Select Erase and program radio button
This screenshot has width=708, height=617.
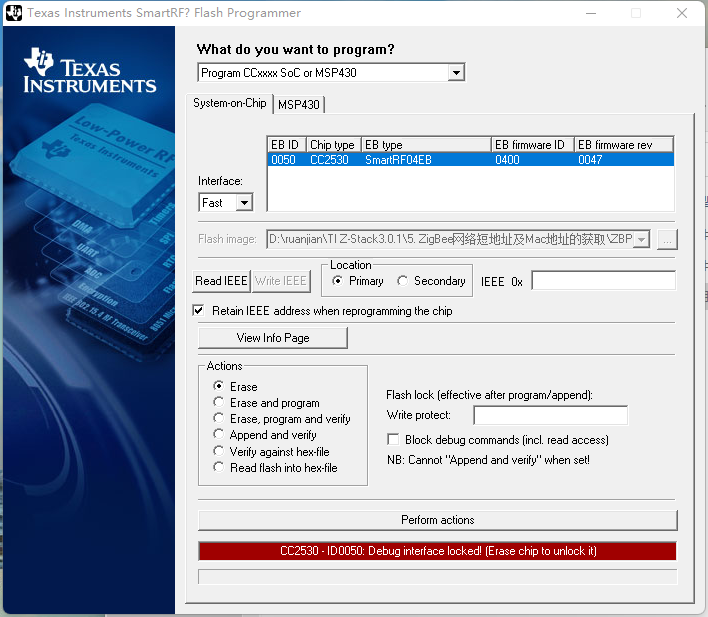click(x=219, y=402)
